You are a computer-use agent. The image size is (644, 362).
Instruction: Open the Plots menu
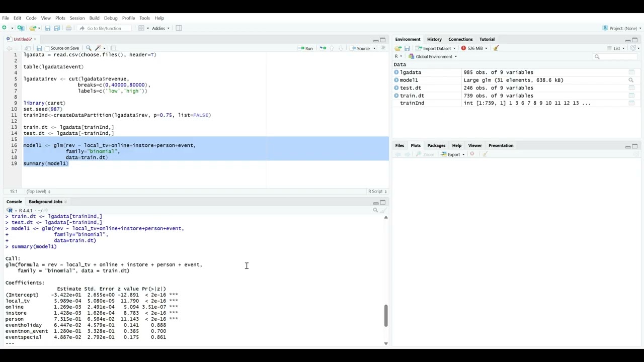click(60, 18)
